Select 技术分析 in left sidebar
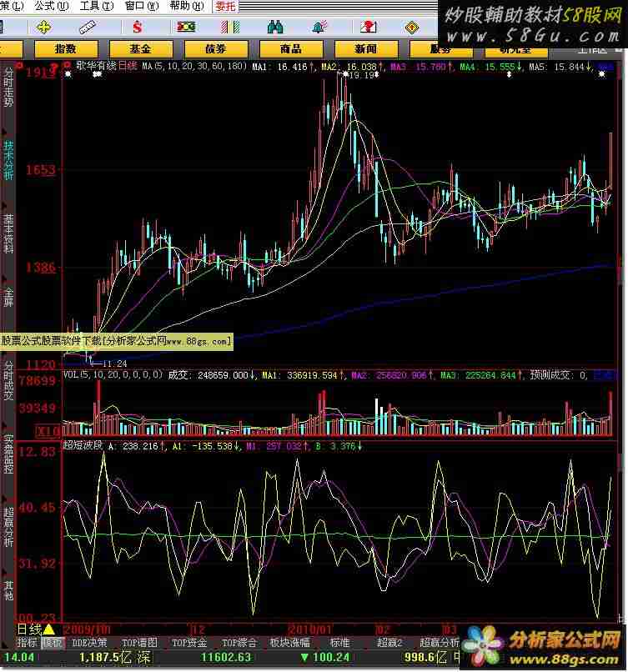628x672 pixels. click(8, 160)
